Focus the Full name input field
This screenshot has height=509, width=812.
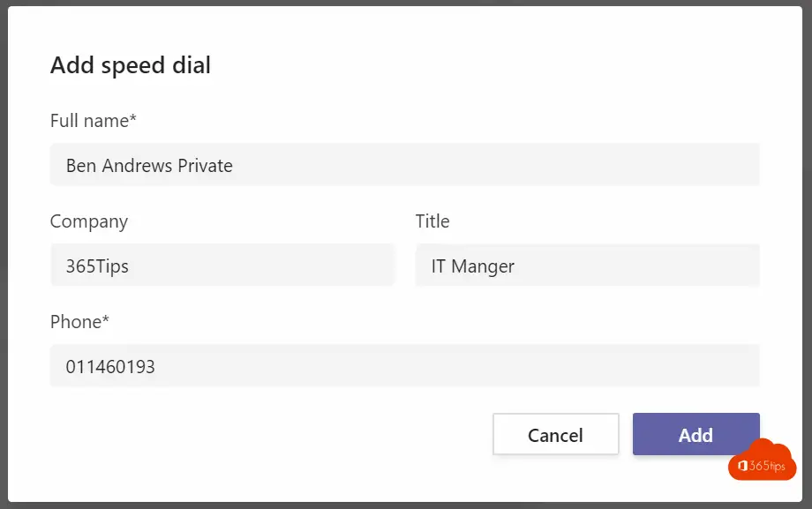405,165
